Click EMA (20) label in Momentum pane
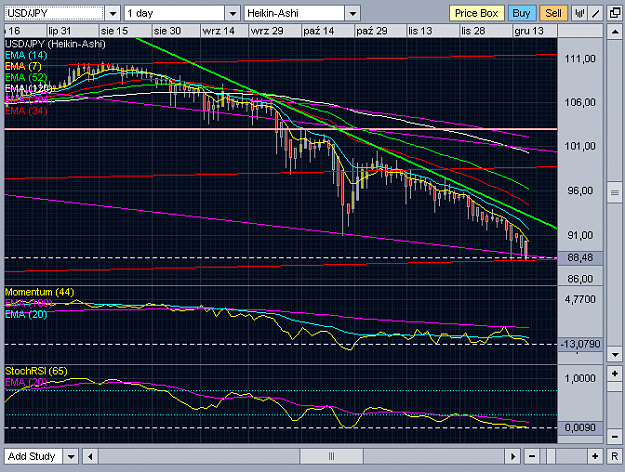The image size is (625, 472). coord(26,314)
